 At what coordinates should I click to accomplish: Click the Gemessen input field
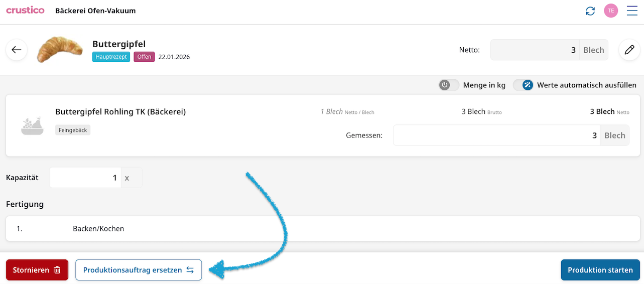click(x=497, y=135)
